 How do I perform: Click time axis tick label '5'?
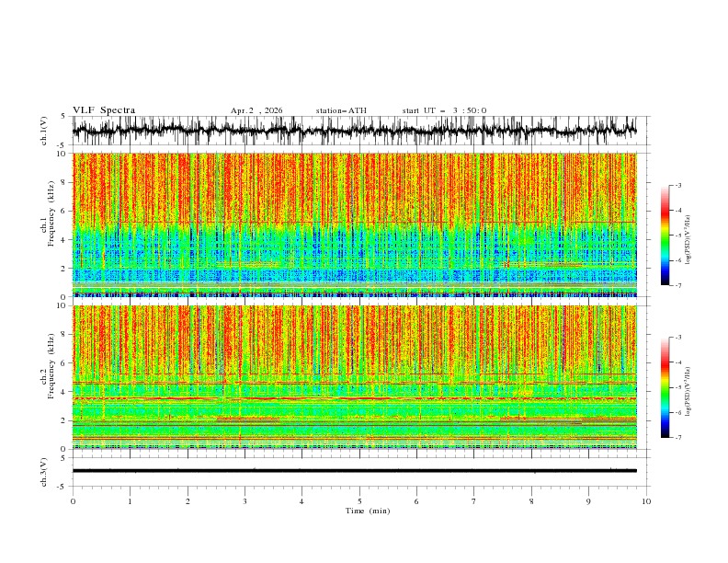(359, 501)
